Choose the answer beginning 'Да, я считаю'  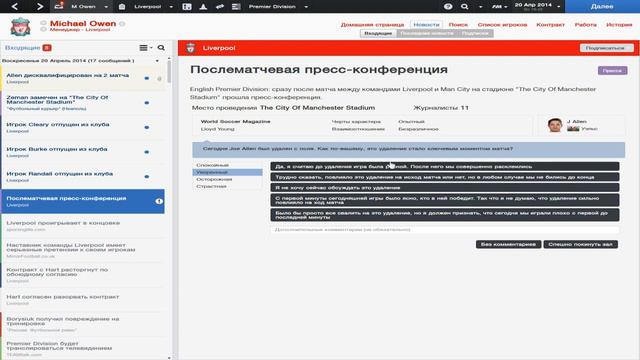(444, 166)
